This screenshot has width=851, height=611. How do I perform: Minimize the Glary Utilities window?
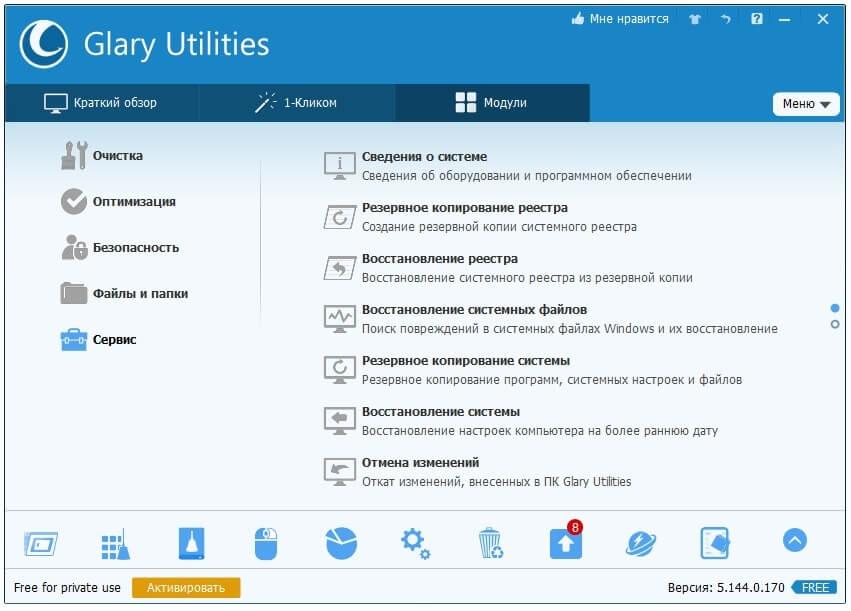click(x=784, y=20)
